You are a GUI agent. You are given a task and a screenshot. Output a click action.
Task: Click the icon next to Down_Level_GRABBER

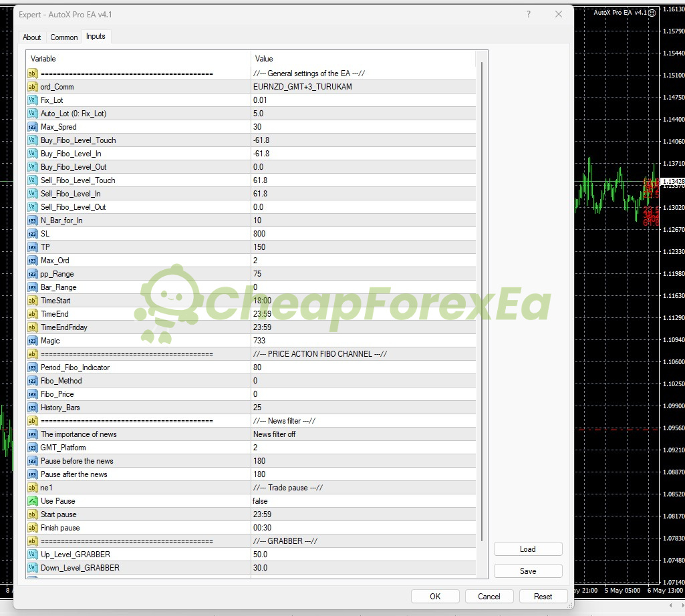(33, 568)
